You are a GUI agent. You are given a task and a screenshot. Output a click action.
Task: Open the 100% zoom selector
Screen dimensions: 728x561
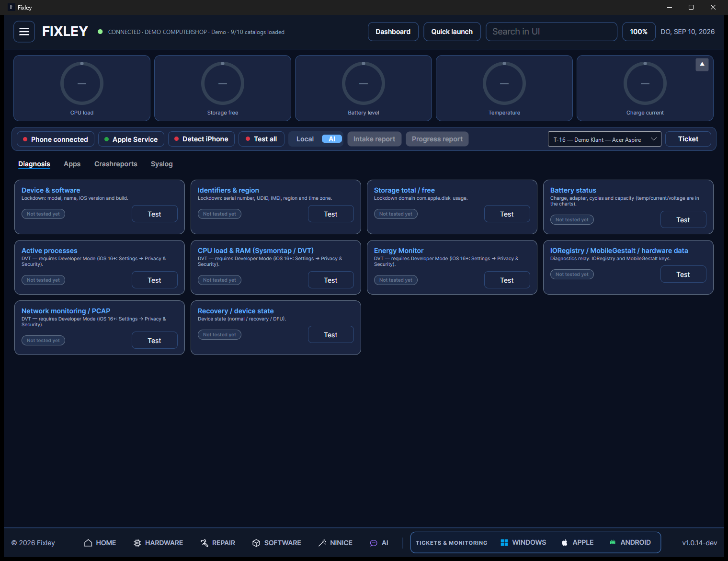tap(639, 32)
